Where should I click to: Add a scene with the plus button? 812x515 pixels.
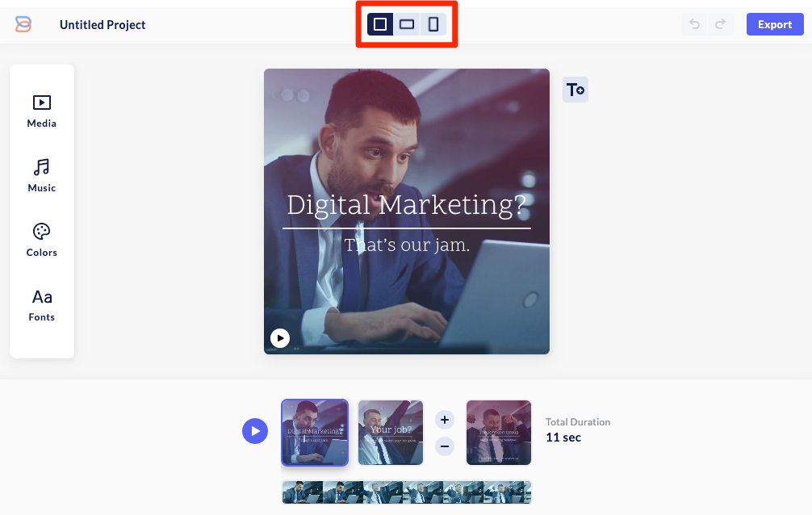(445, 420)
